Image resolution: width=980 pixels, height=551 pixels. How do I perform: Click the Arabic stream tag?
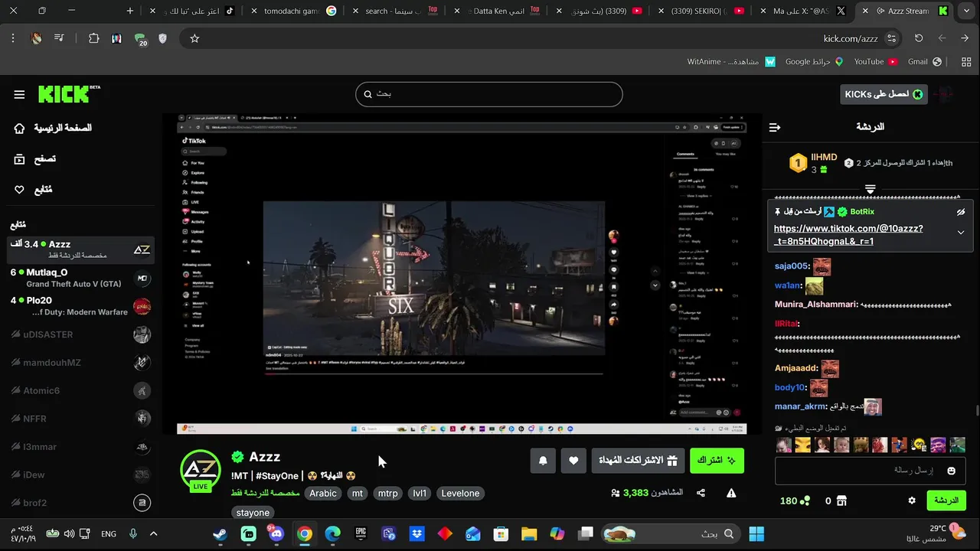(323, 494)
